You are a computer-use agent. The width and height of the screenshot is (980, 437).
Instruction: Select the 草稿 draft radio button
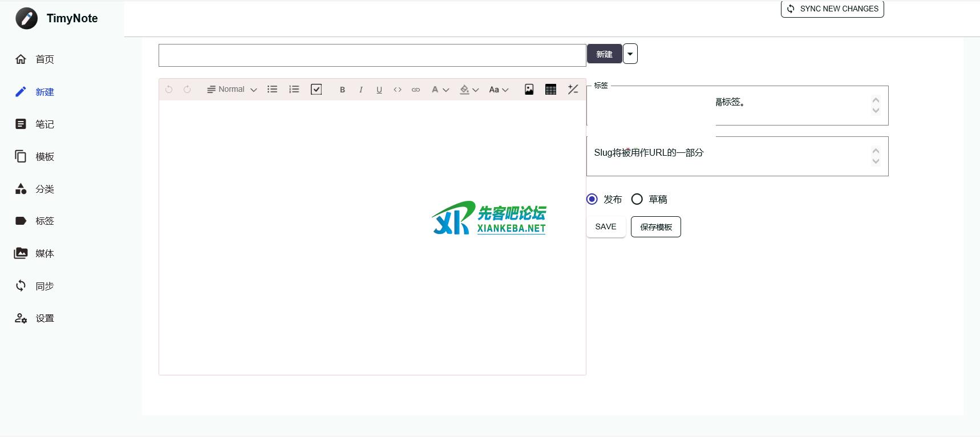(637, 199)
